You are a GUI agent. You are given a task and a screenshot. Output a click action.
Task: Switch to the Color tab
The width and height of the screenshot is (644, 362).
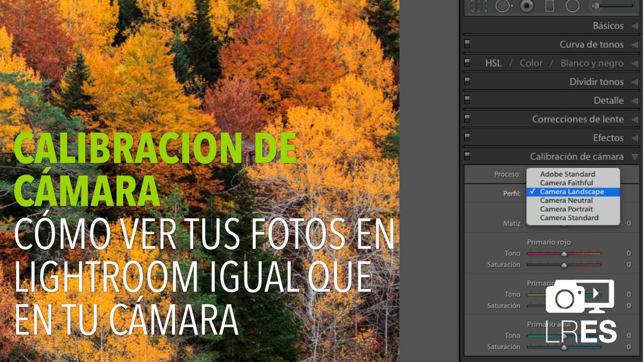pyautogui.click(x=531, y=63)
